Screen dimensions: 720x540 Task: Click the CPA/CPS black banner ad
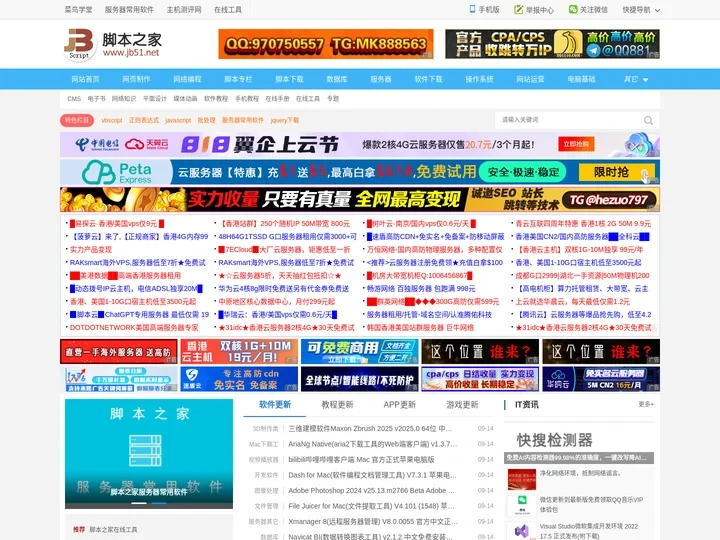(x=552, y=44)
